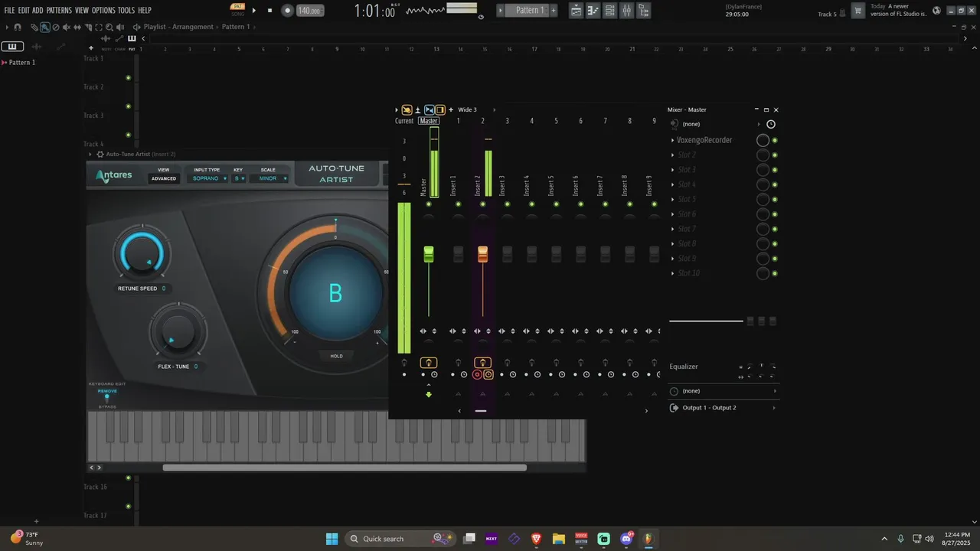Image resolution: width=980 pixels, height=551 pixels.
Task: Mute Insert 5 using its green LED
Action: (x=557, y=204)
